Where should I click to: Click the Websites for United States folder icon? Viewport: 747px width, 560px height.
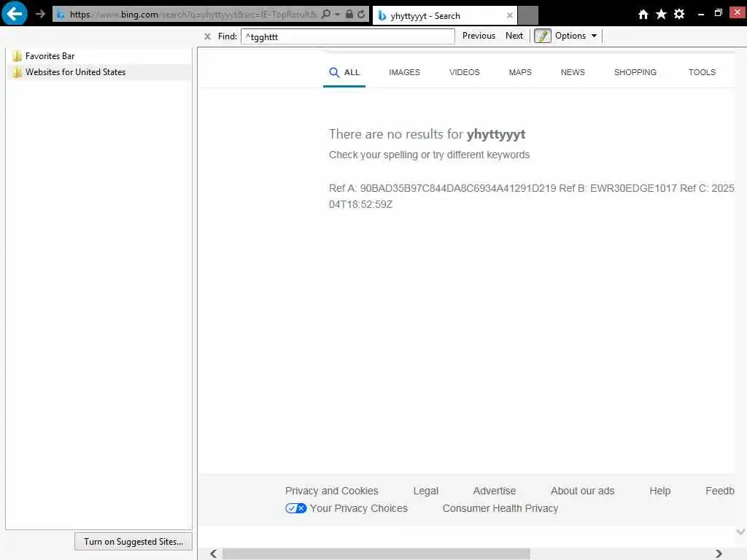pos(18,72)
